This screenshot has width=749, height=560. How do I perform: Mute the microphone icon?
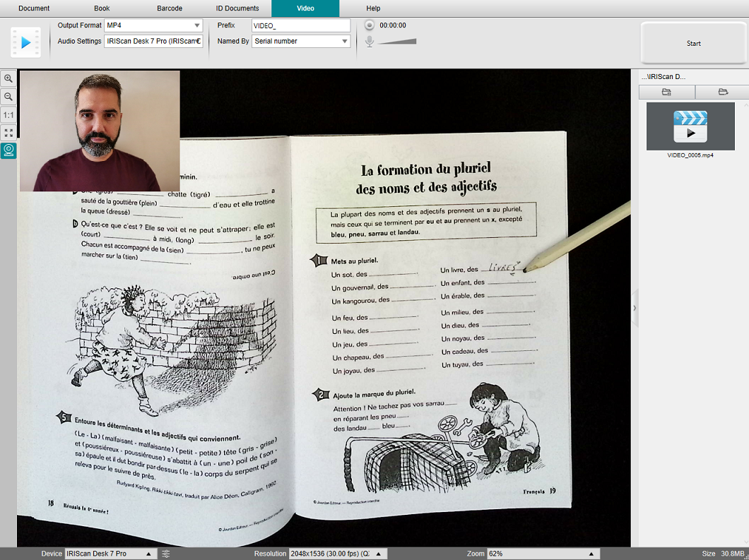pyautogui.click(x=370, y=42)
